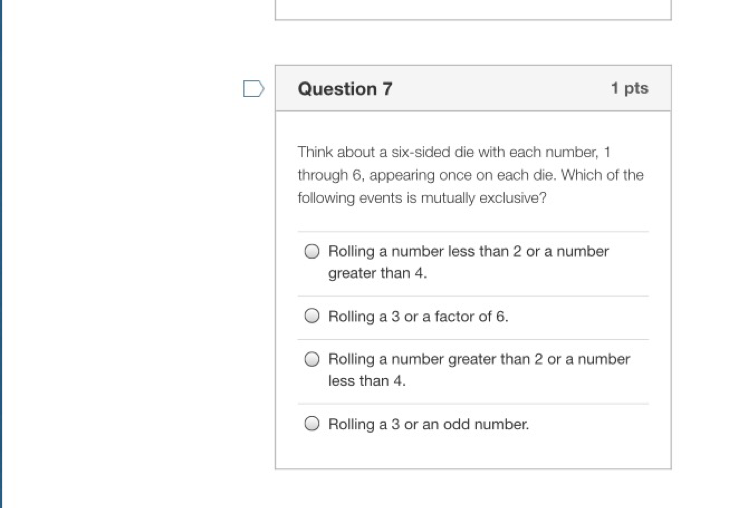This screenshot has width=748, height=508.
Task: Click the "Think about a six-sided die" prompt line
Action: (454, 153)
